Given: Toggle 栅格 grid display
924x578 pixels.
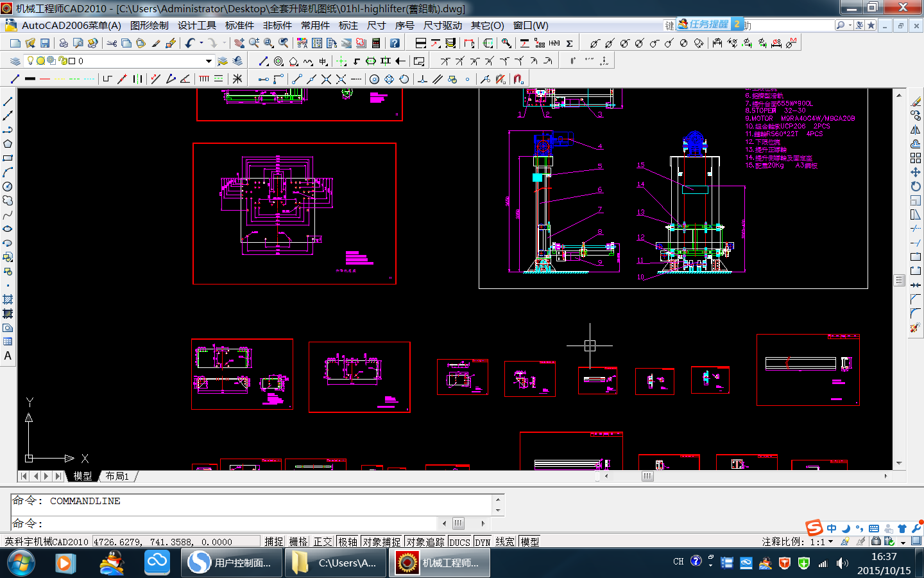Looking at the screenshot, I should click(x=298, y=542).
